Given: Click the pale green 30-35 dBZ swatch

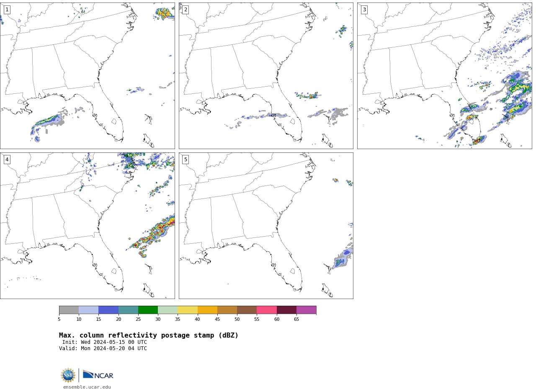Looking at the screenshot, I should point(167,310).
